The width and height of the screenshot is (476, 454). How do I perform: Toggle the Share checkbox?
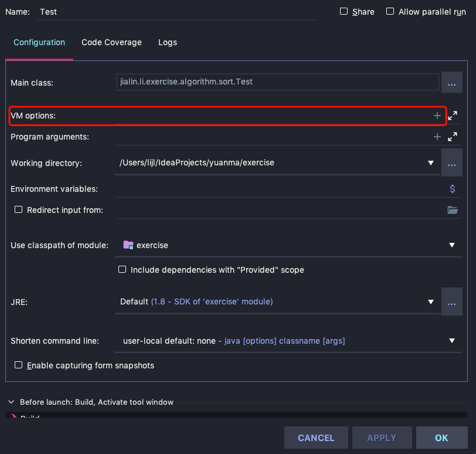(x=344, y=12)
